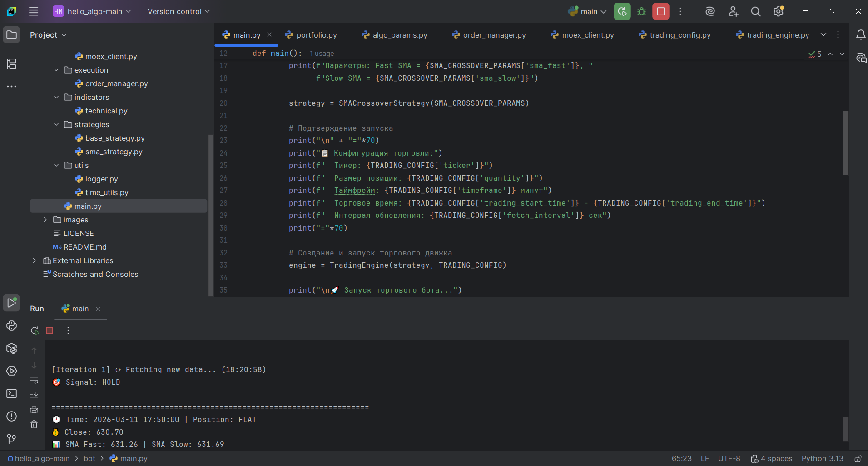
Task: Click the Python 3.13 interpreter selector
Action: click(822, 459)
